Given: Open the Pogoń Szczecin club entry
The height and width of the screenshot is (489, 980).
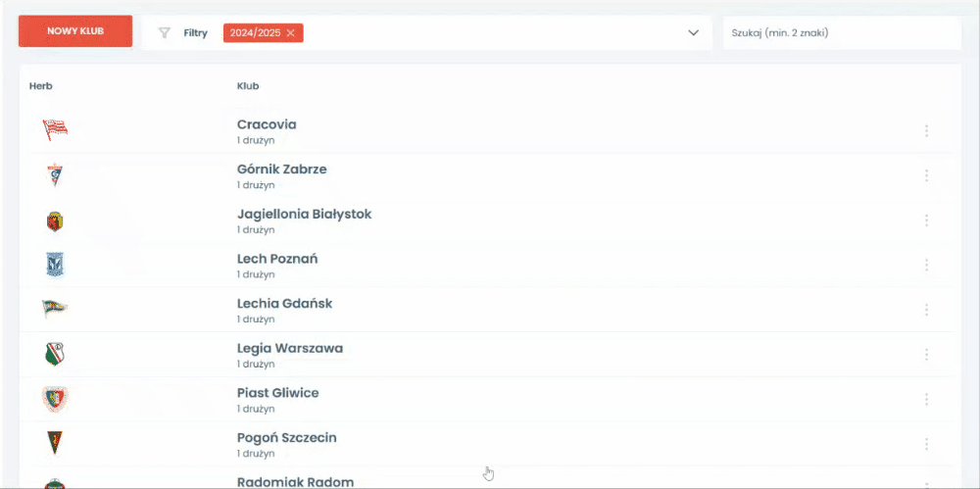Looking at the screenshot, I should [x=286, y=438].
